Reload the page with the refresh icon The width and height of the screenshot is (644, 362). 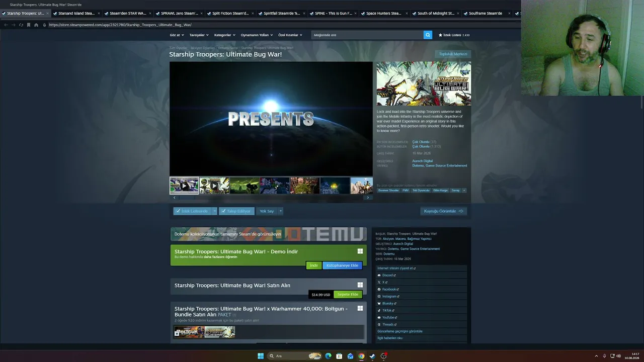(x=21, y=25)
